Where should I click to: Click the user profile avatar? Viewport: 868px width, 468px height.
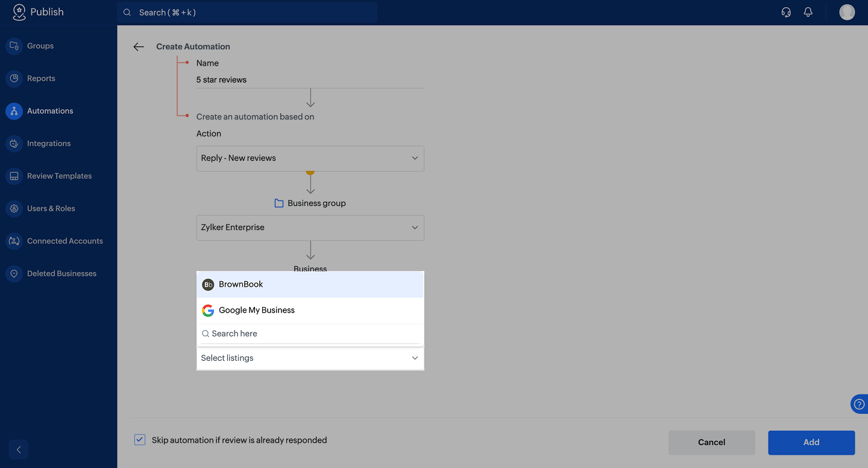click(847, 12)
